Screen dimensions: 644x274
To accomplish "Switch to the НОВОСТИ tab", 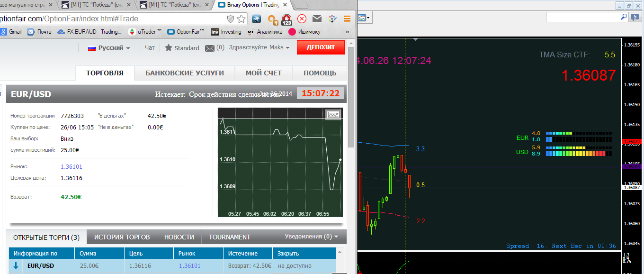I will pos(179,237).
